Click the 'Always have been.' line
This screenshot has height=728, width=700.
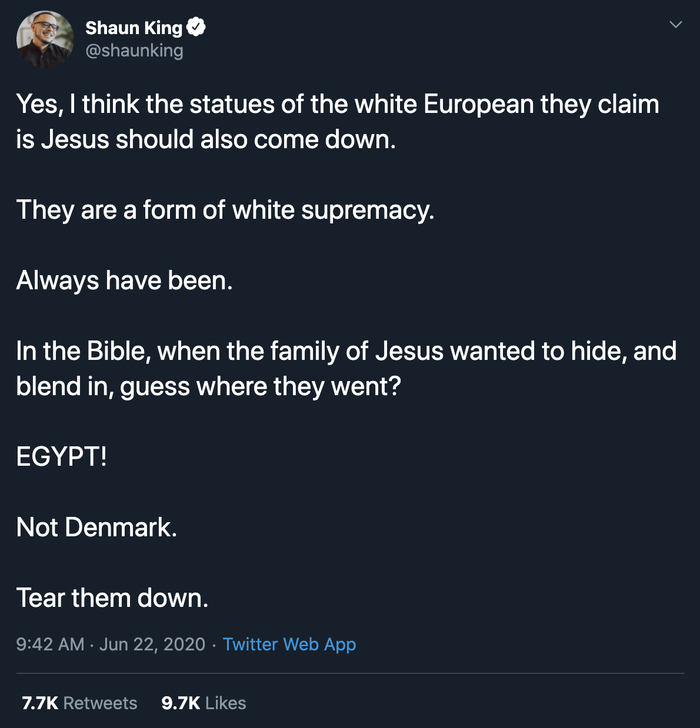point(124,280)
